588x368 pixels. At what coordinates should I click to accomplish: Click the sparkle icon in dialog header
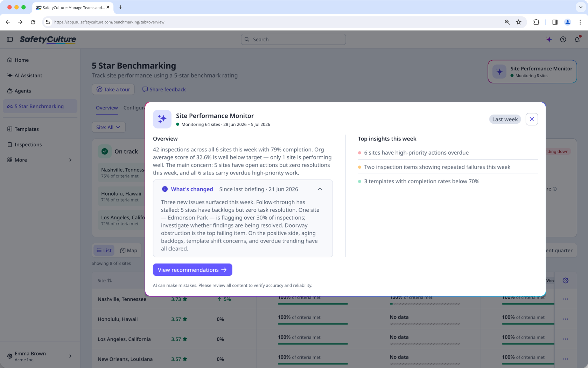162,119
